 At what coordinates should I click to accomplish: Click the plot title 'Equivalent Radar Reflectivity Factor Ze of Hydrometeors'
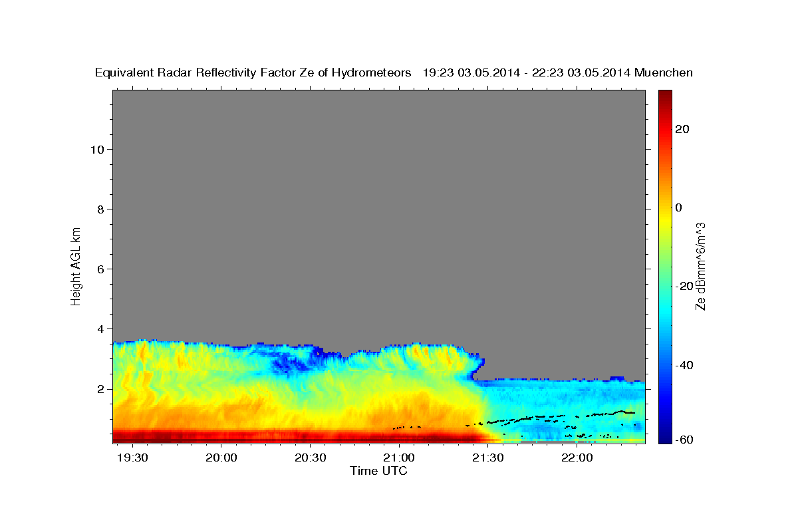pos(253,72)
